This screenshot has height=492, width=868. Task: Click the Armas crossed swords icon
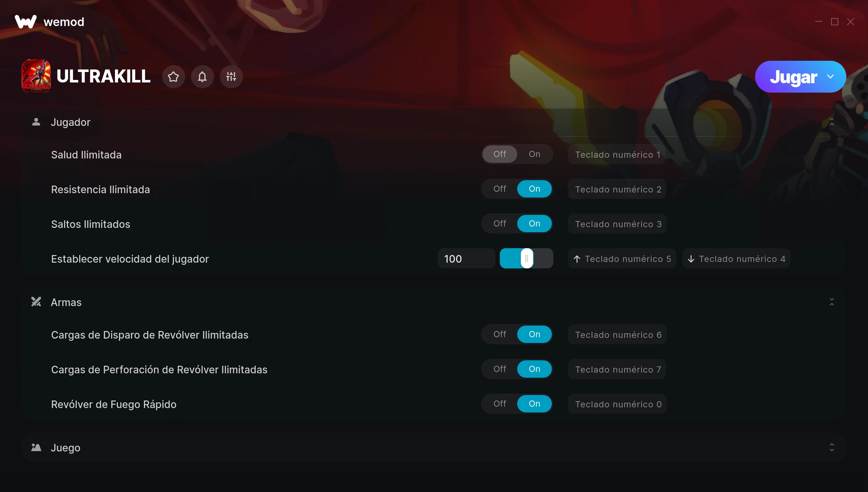[36, 302]
